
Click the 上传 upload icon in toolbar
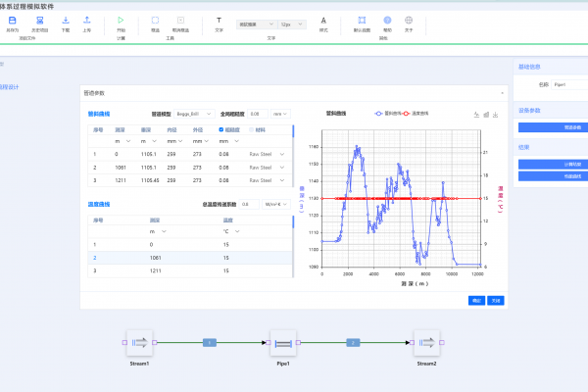point(87,21)
